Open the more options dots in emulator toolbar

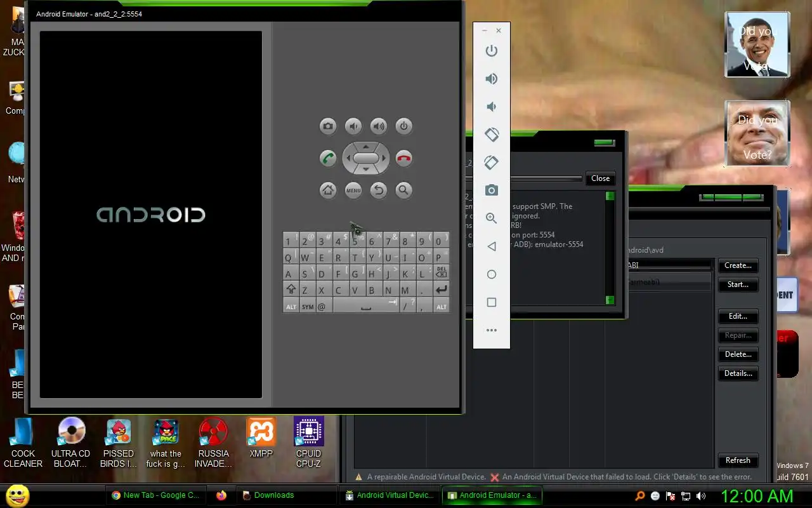492,330
